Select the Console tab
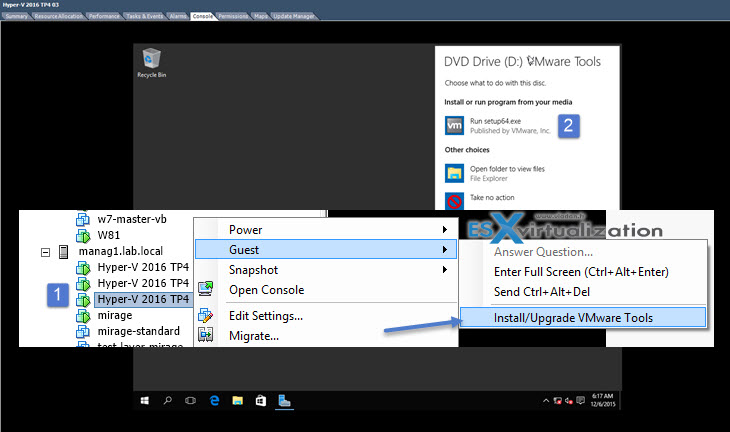This screenshot has width=730, height=432. tap(203, 16)
